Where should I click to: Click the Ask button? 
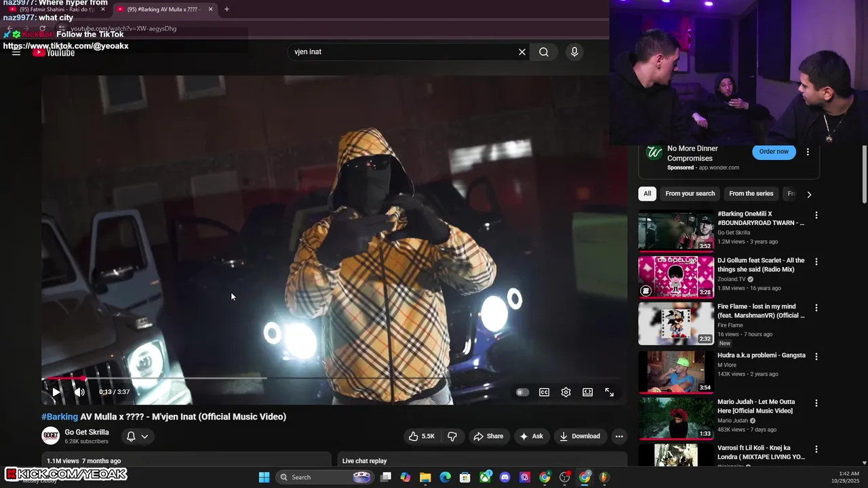click(x=531, y=436)
